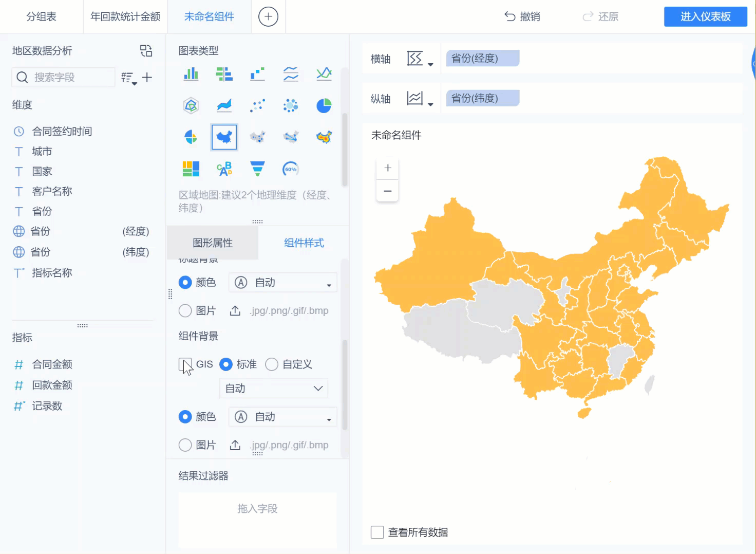
Task: Click the upload icon in the image row above 组件背景
Action: [x=235, y=311]
